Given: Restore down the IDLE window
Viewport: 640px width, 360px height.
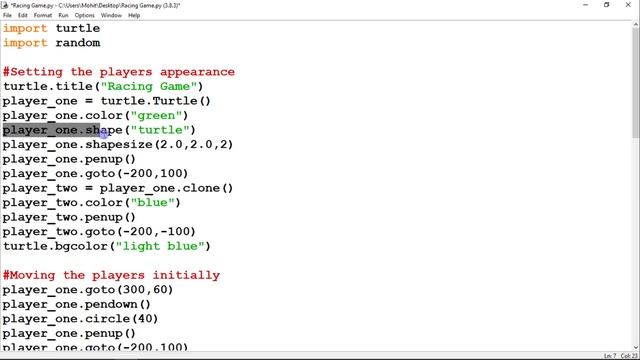Looking at the screenshot, I should point(607,5).
